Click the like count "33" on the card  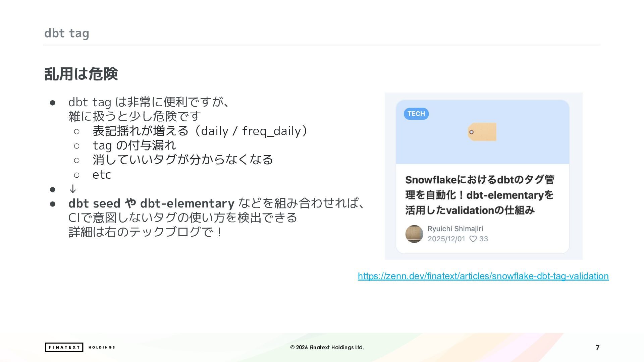pos(484,239)
